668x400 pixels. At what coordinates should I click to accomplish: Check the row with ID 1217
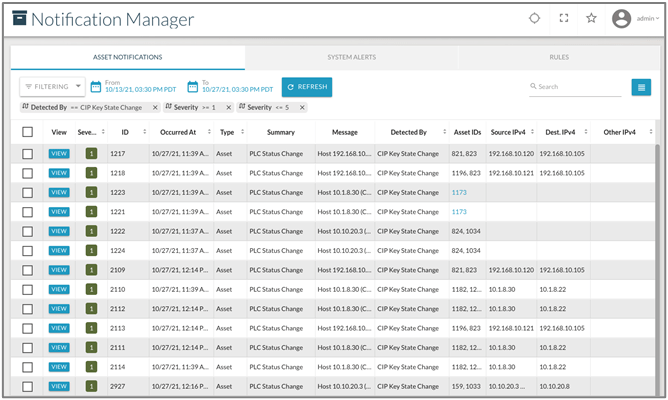(27, 153)
